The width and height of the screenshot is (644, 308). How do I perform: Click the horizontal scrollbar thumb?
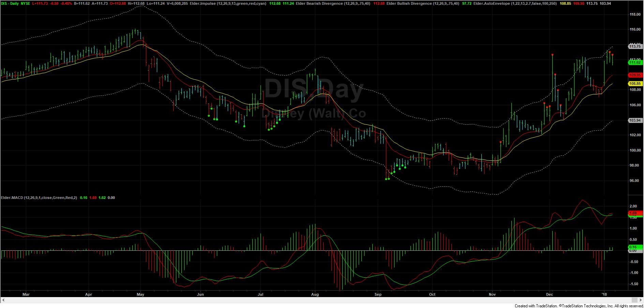(x=635, y=300)
